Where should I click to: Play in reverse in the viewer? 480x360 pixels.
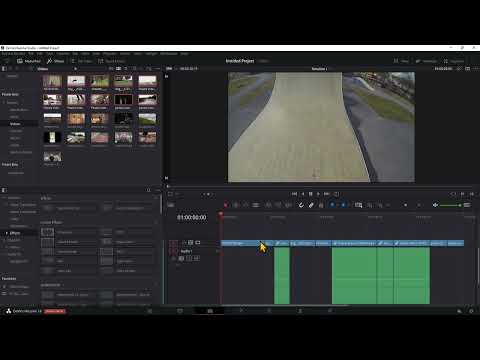click(x=303, y=194)
